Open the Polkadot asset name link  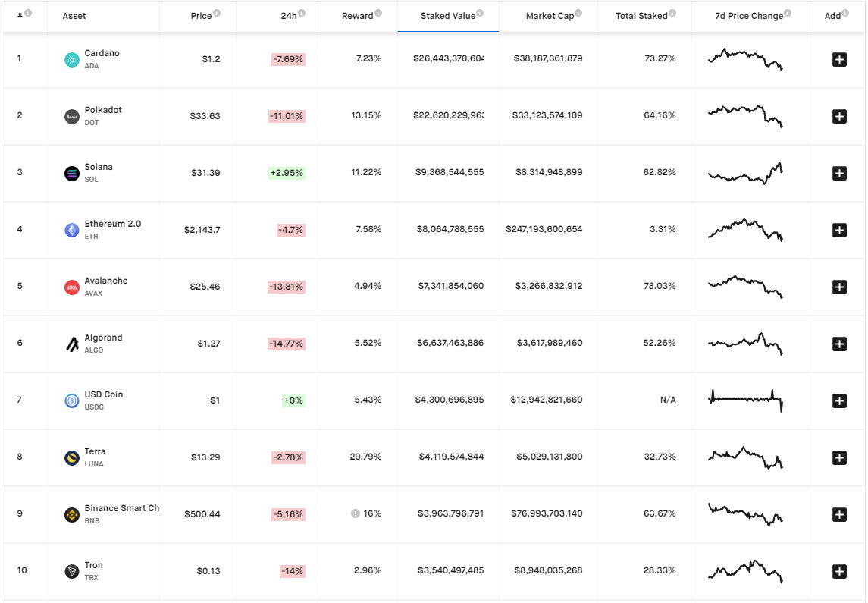point(103,110)
